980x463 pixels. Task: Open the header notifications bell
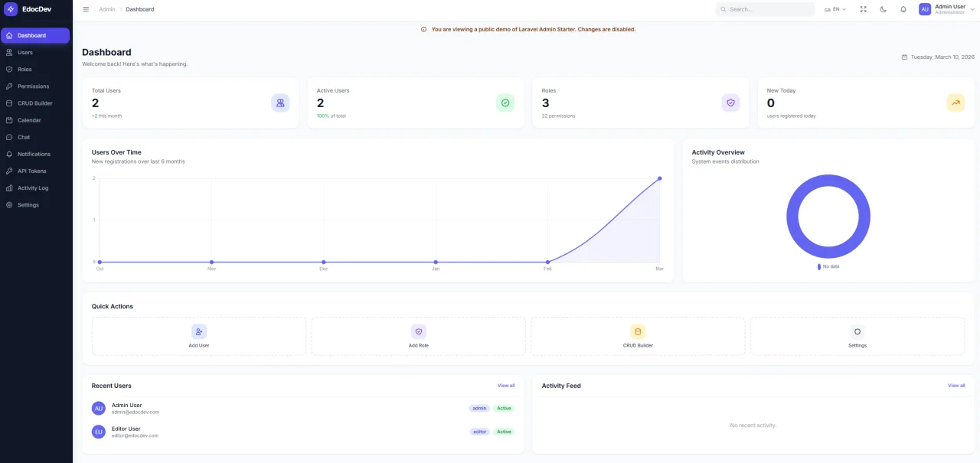pyautogui.click(x=903, y=9)
